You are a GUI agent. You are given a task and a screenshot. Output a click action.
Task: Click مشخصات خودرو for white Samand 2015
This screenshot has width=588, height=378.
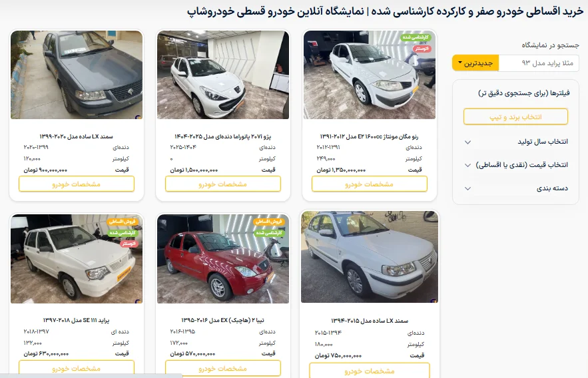point(370,371)
